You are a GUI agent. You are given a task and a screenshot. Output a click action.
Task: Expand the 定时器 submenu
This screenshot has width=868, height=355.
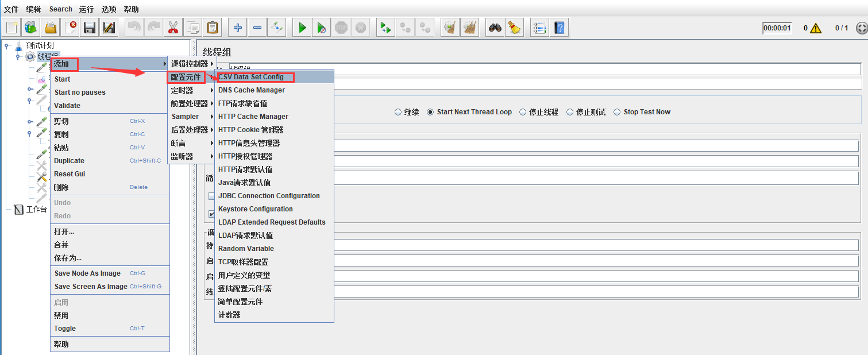191,90
